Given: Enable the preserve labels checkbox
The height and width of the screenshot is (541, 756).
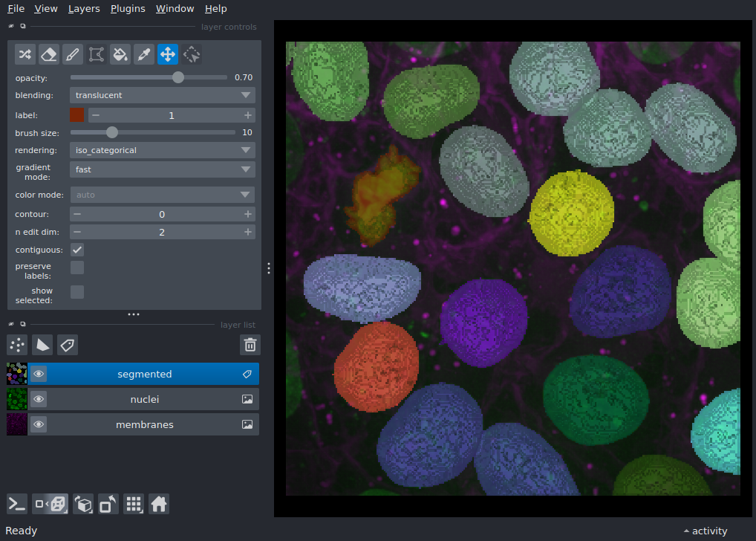Looking at the screenshot, I should [x=77, y=268].
